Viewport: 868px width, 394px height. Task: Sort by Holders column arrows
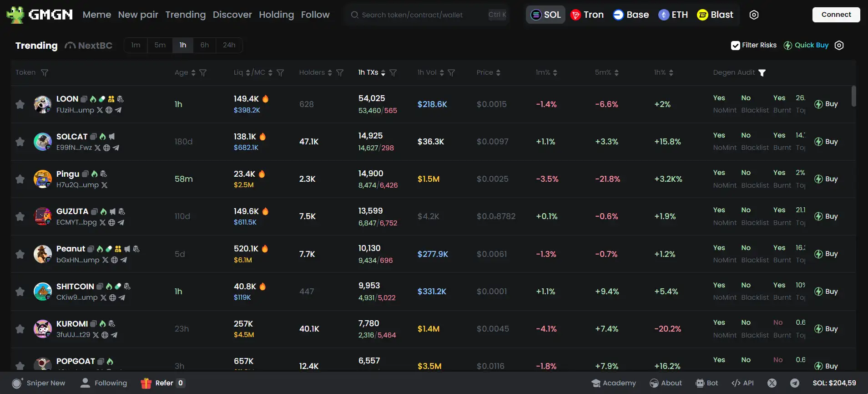[330, 72]
